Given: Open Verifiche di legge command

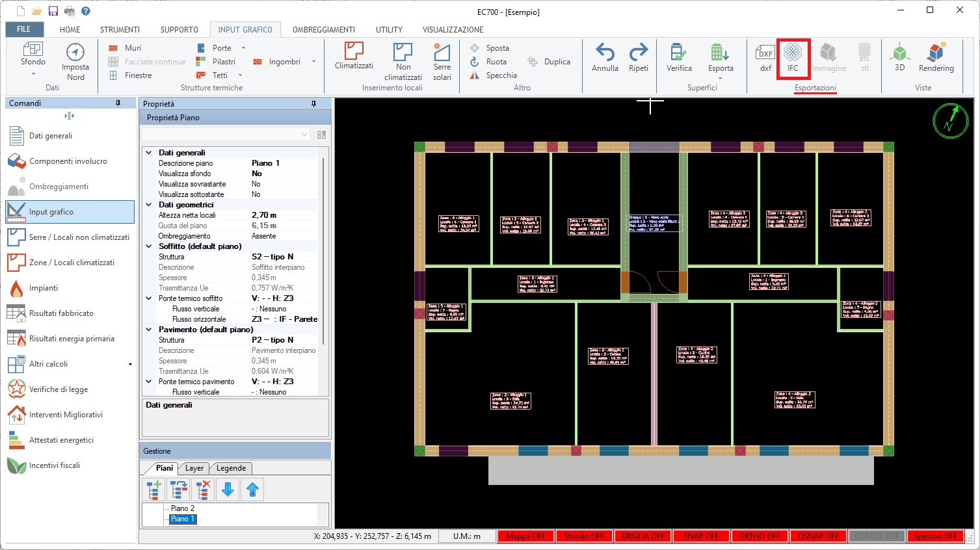Looking at the screenshot, I should click(x=59, y=389).
